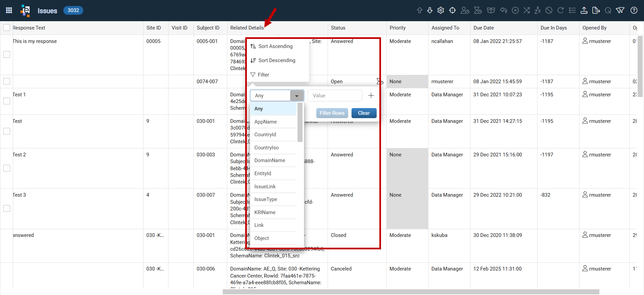The image size is (644, 295).
Task: Click the crosshair target icon
Action: pos(452,10)
